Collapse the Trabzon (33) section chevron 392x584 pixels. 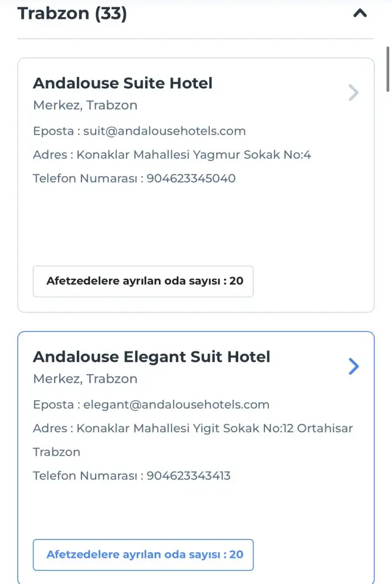point(360,13)
